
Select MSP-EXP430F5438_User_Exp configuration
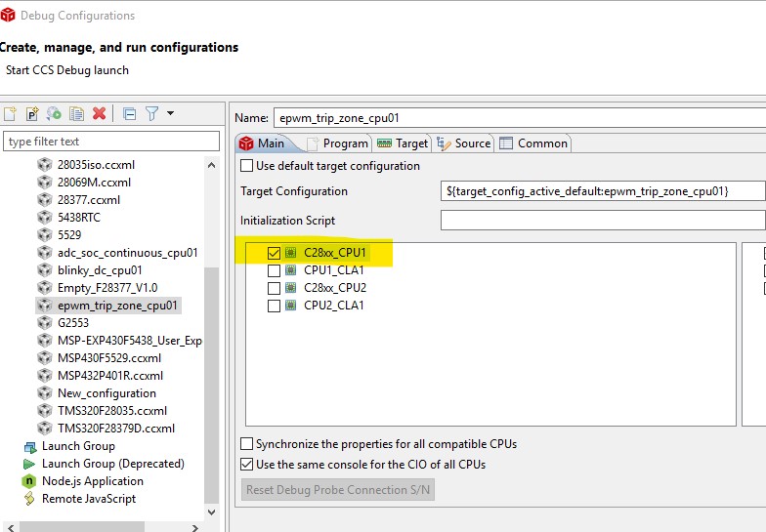point(129,341)
